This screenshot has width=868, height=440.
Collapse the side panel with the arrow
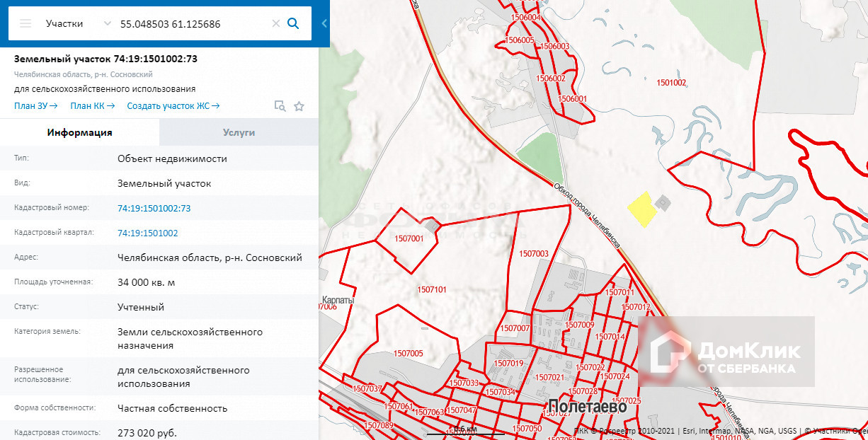click(x=324, y=23)
